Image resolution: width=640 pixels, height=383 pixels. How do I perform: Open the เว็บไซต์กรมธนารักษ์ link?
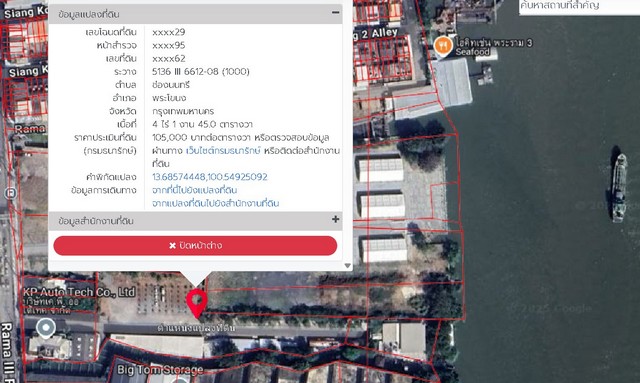[223, 151]
